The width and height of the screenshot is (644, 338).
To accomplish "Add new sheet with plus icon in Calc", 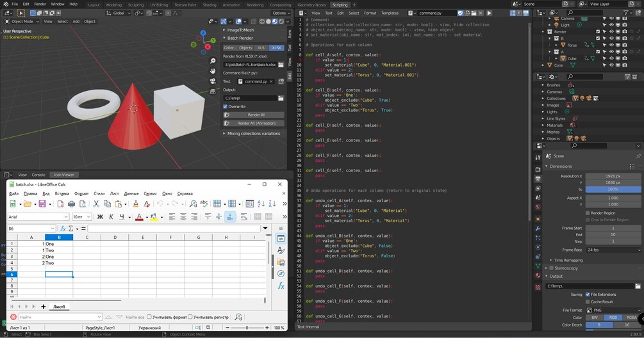I will point(43,307).
